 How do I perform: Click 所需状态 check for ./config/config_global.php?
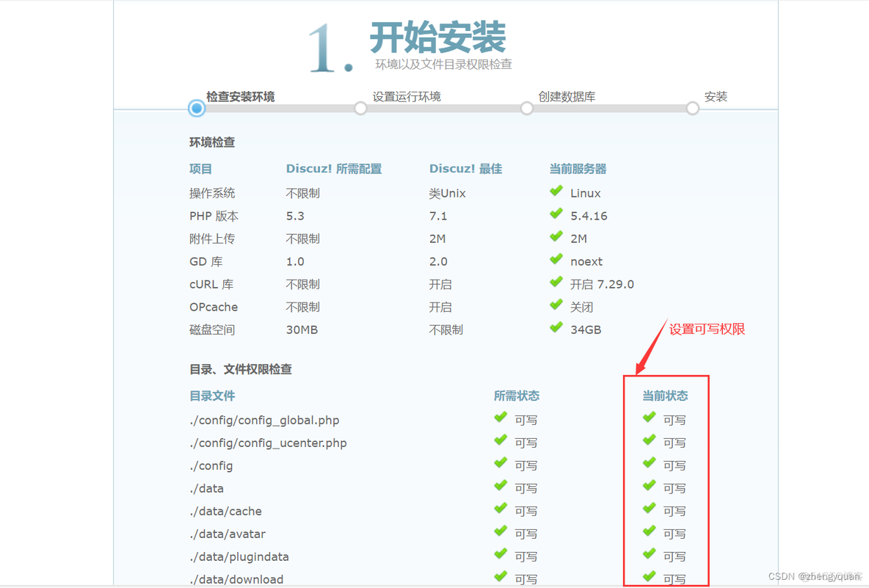[x=501, y=417]
